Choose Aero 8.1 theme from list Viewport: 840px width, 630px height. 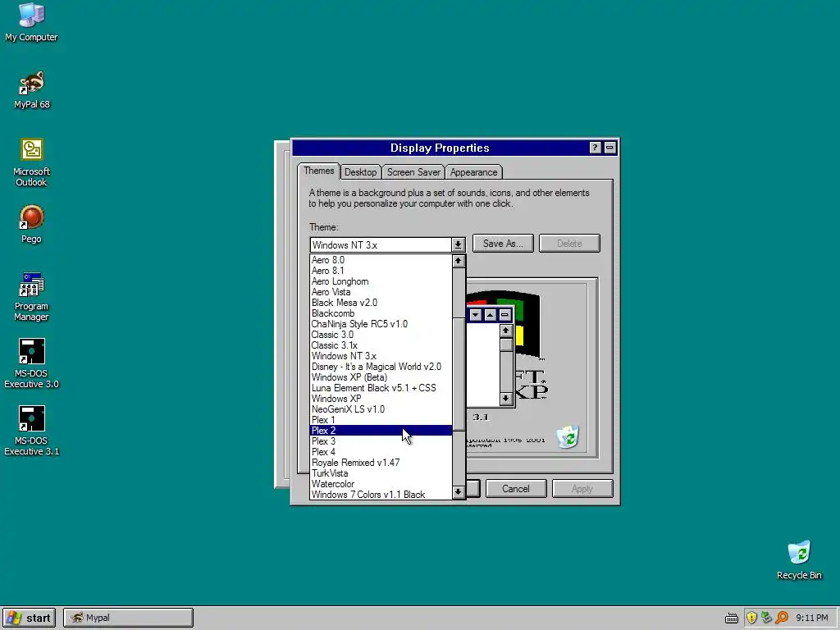(381, 271)
